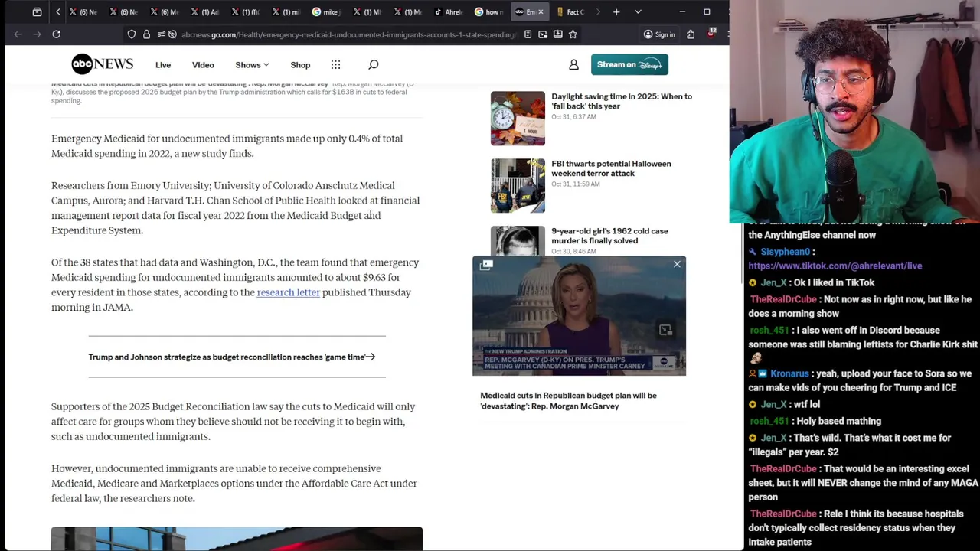This screenshot has width=980, height=551.
Task: Toggle reader view icon in address bar
Action: (528, 34)
